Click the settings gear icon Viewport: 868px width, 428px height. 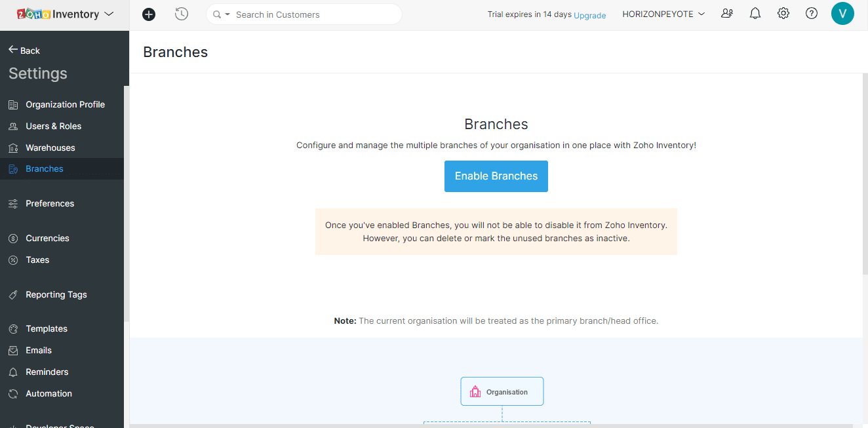click(x=783, y=14)
